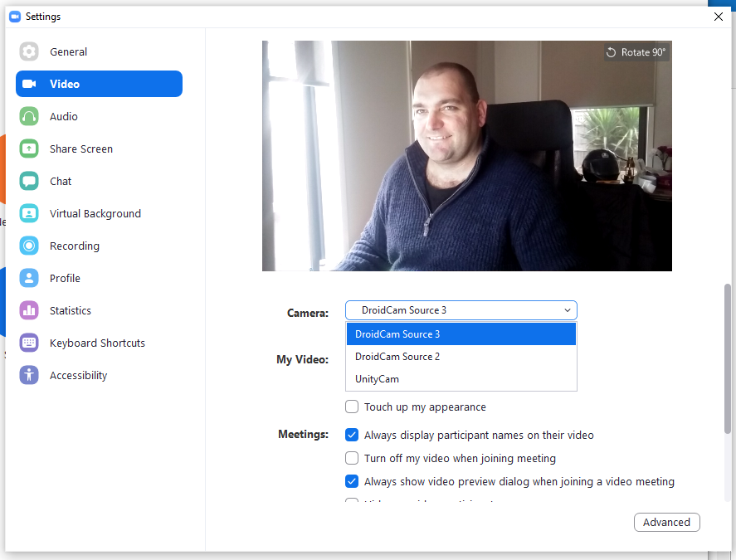View the Statistics section
Screen dimensions: 736x560
point(99,311)
